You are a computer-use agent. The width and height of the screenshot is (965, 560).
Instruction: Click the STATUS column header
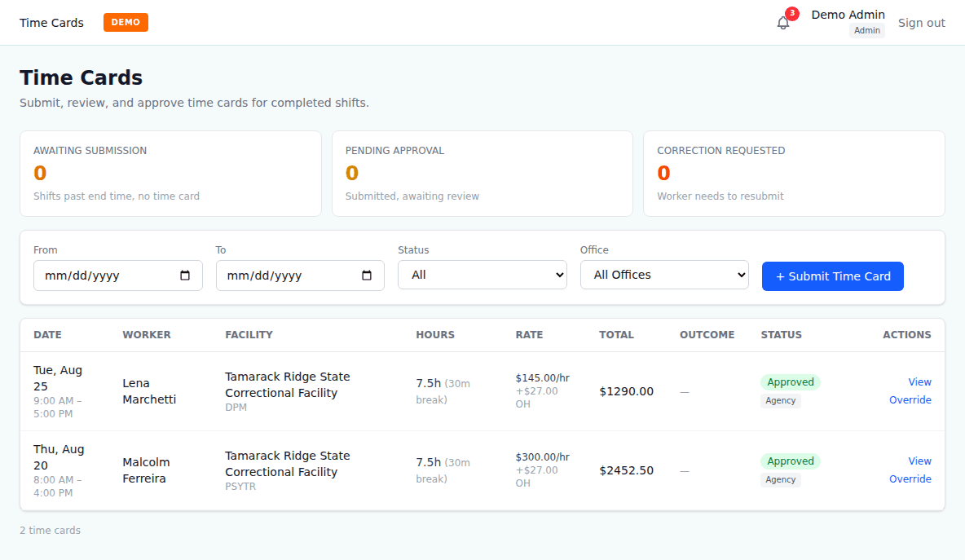pos(781,335)
